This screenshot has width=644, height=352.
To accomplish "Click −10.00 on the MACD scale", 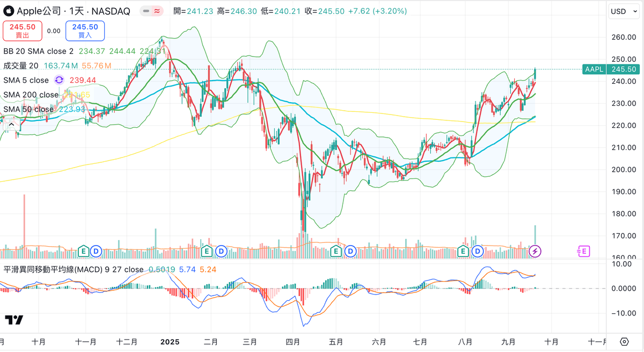I will (x=624, y=313).
